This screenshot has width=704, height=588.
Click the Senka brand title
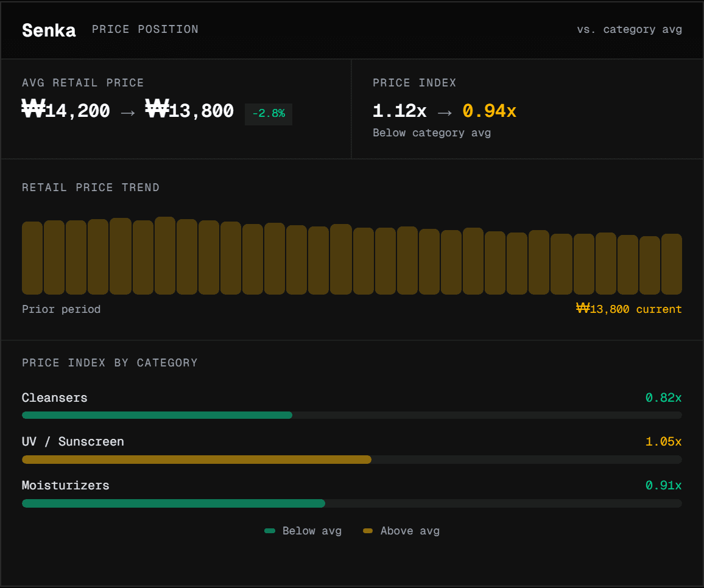[49, 30]
